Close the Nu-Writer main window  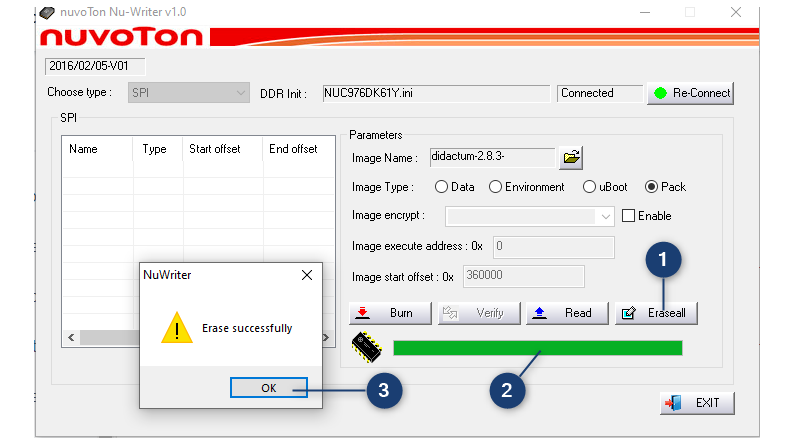[736, 12]
